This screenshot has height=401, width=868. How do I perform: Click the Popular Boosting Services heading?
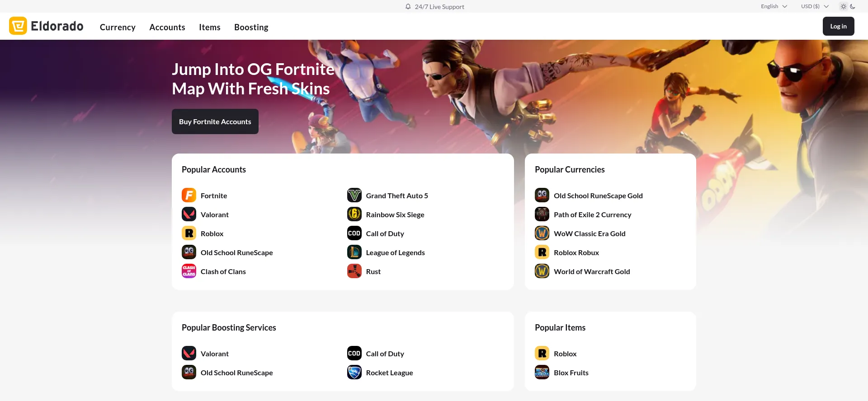[229, 327]
